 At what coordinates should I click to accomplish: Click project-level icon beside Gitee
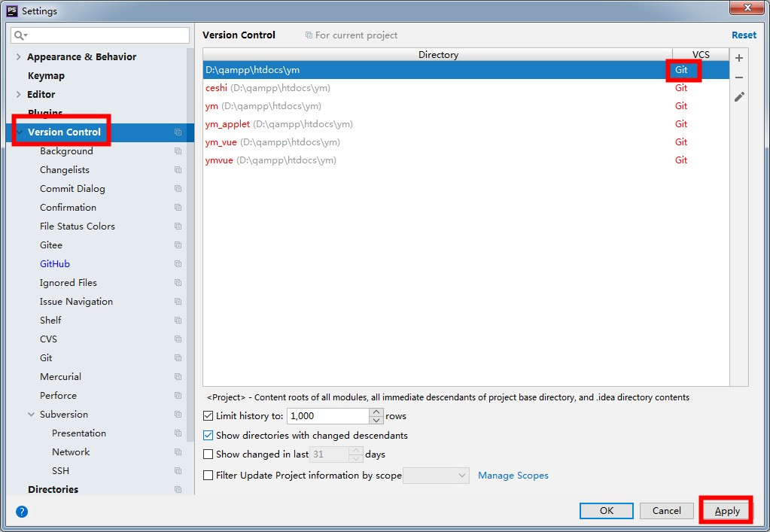[x=178, y=245]
